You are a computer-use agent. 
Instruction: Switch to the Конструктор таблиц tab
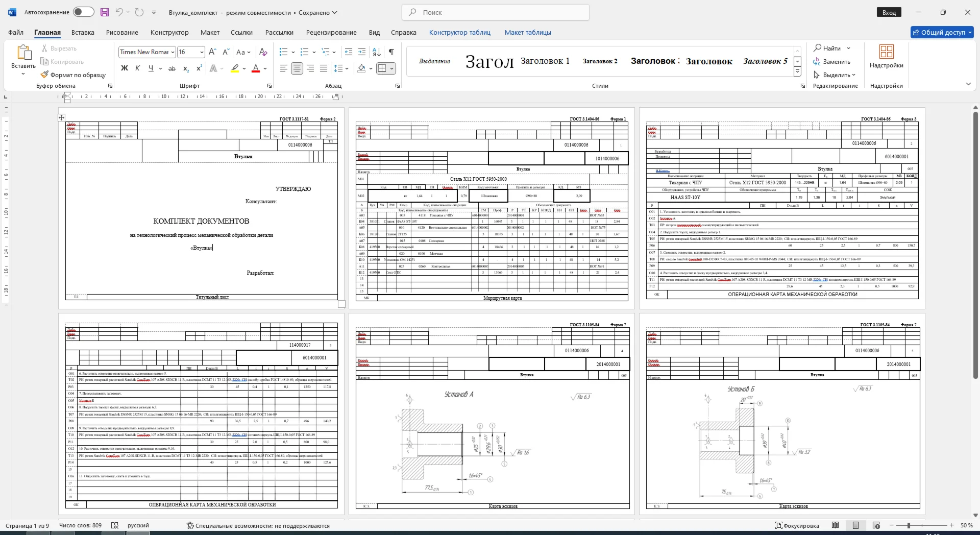(x=460, y=32)
